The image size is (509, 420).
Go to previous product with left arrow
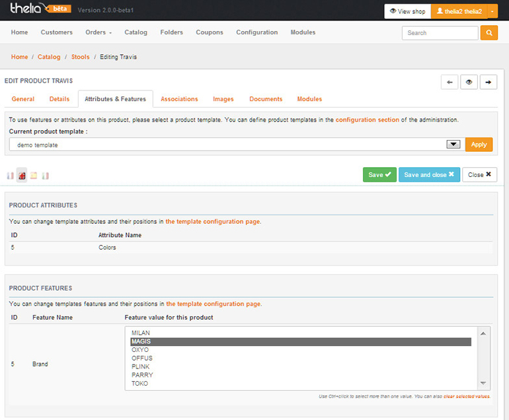450,82
